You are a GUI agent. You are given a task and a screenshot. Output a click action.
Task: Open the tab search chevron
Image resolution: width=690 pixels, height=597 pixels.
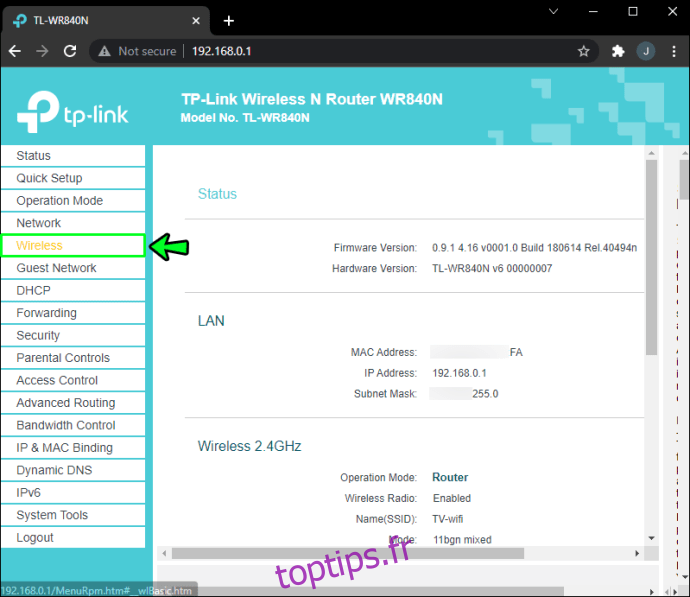coord(554,11)
